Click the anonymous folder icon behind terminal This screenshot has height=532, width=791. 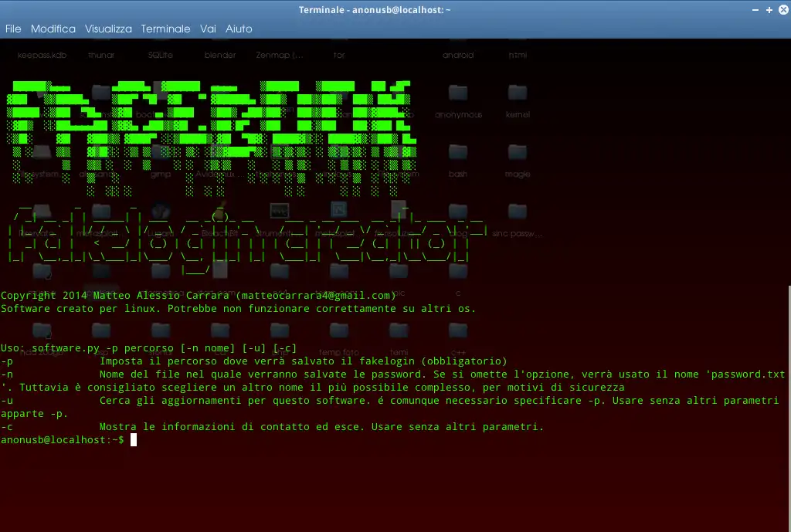tap(458, 93)
